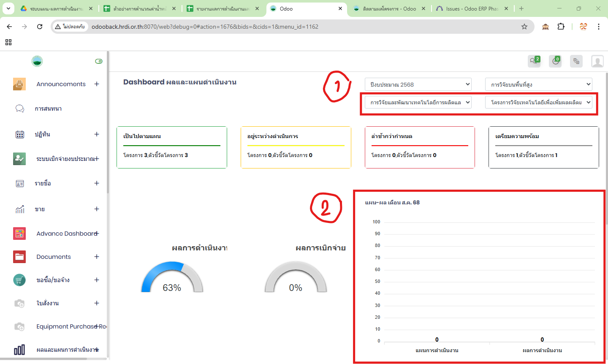Image resolution: width=608 pixels, height=364 pixels.
Task: Open the fiscal year 2568 dropdown
Action: (418, 84)
